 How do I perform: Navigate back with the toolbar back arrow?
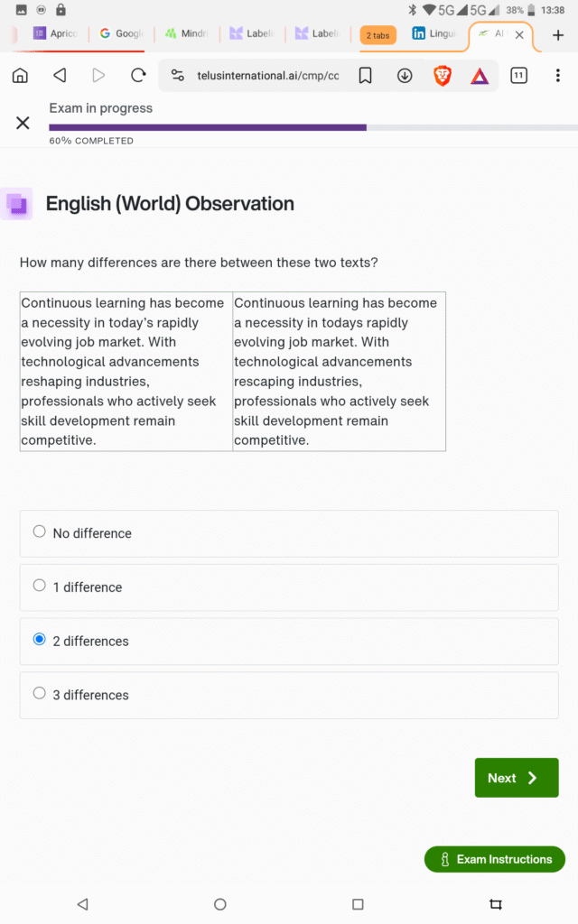(x=60, y=76)
